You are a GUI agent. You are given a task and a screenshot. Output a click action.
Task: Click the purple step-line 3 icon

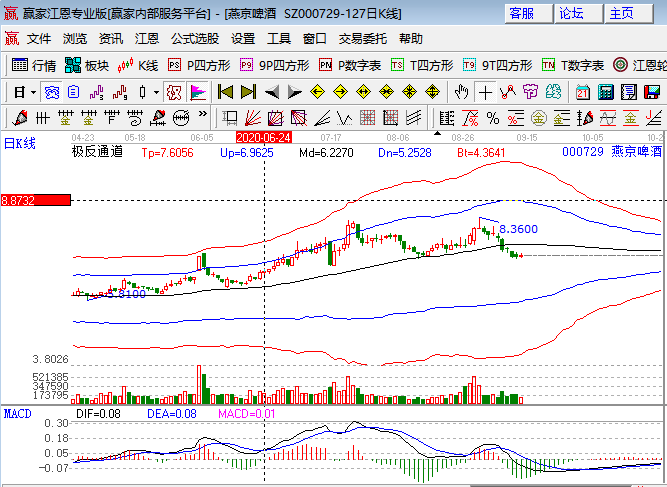click(97, 92)
